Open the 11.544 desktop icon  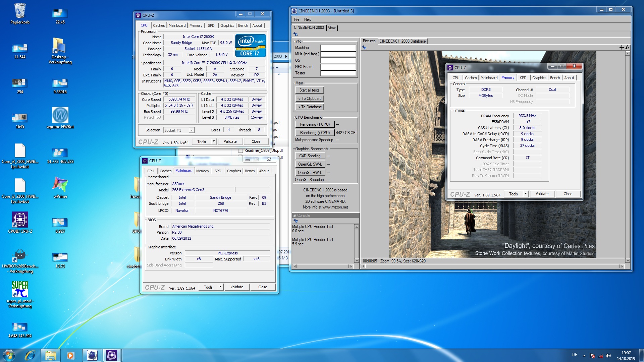coord(20,51)
